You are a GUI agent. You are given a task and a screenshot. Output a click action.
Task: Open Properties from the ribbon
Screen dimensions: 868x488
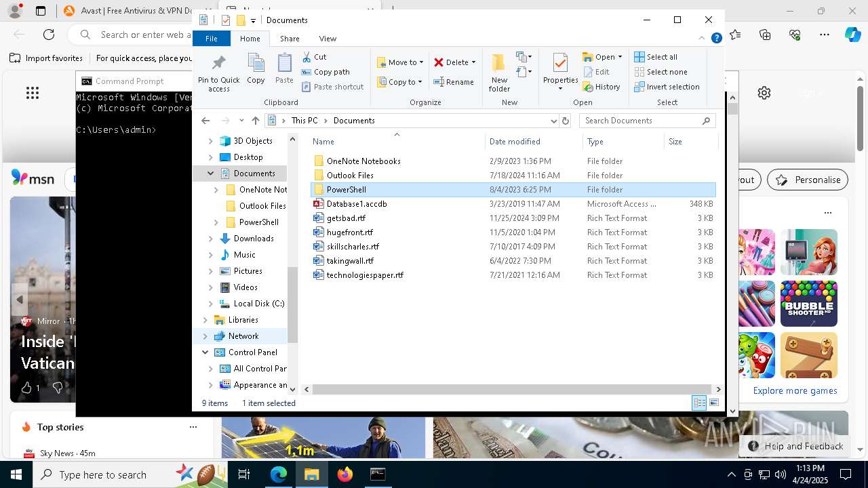[560, 72]
